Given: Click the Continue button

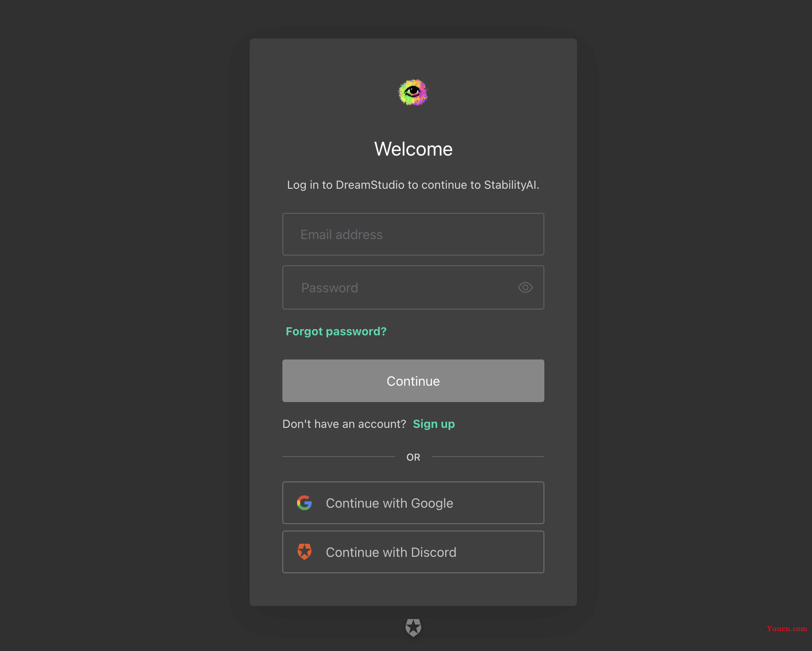Looking at the screenshot, I should [413, 381].
